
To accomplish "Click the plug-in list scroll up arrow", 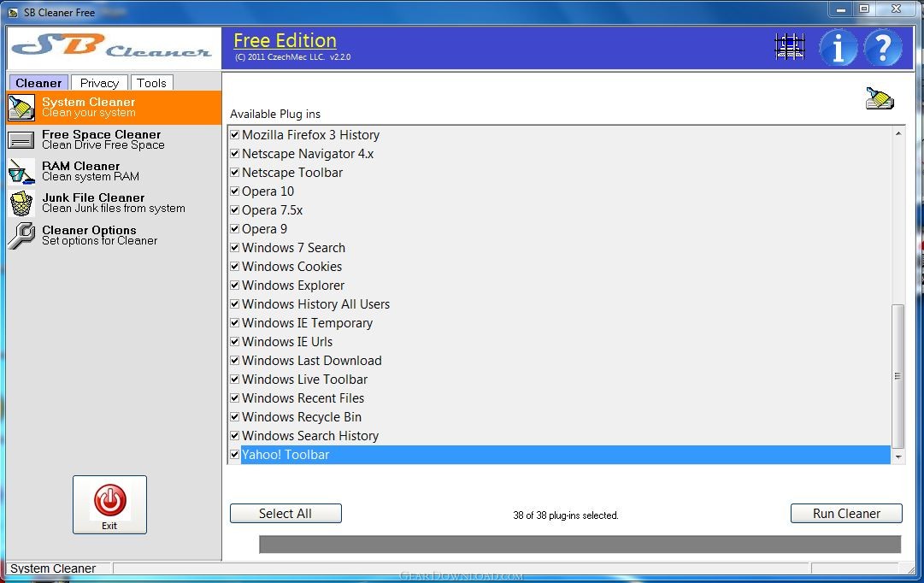I will point(898,133).
